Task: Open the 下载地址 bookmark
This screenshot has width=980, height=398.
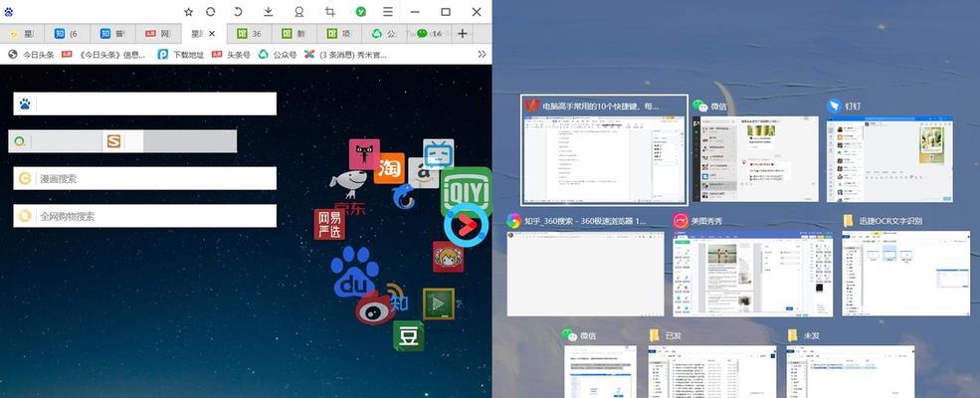Action: pyautogui.click(x=181, y=55)
